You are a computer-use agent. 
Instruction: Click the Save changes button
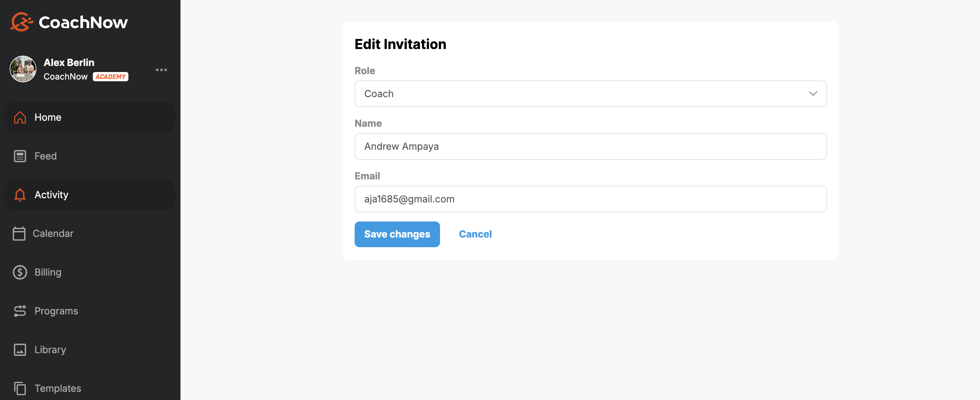[x=397, y=234]
